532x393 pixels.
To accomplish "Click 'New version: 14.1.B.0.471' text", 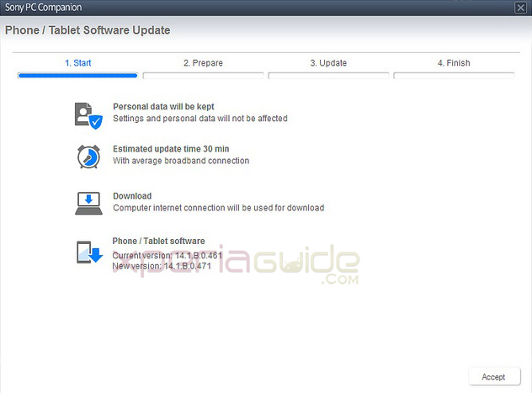I will (162, 266).
